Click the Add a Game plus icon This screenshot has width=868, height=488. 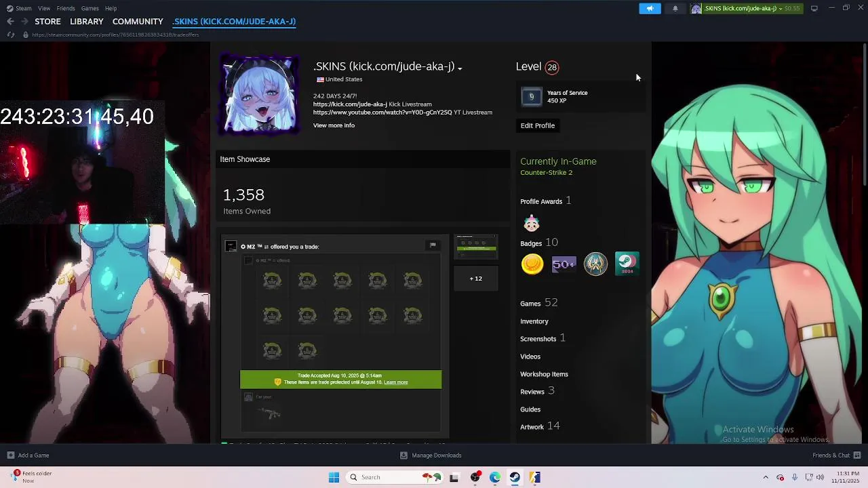[x=10, y=455]
